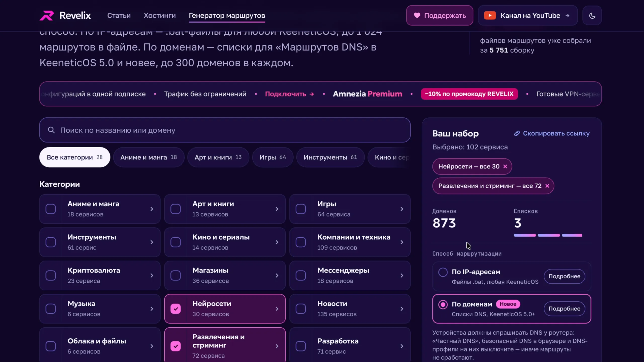Click arrow icon on Канал на YouTube

567,16
